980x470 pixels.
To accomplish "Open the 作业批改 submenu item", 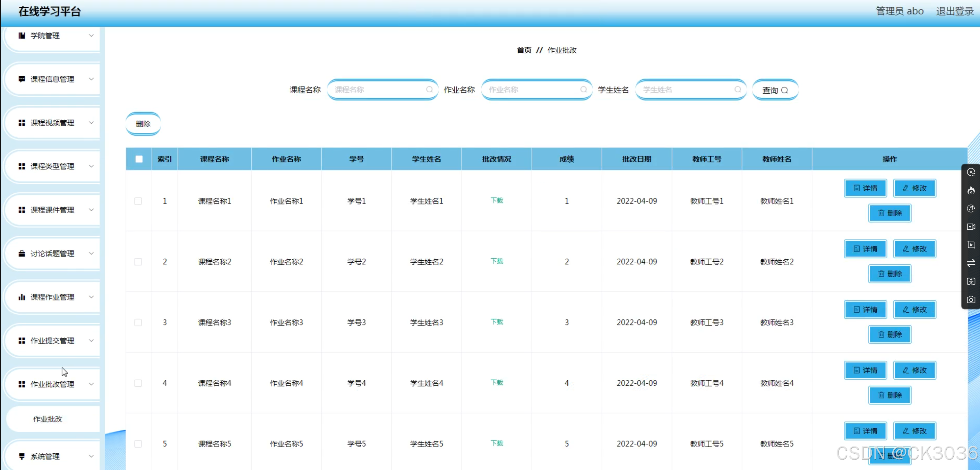I will point(48,419).
